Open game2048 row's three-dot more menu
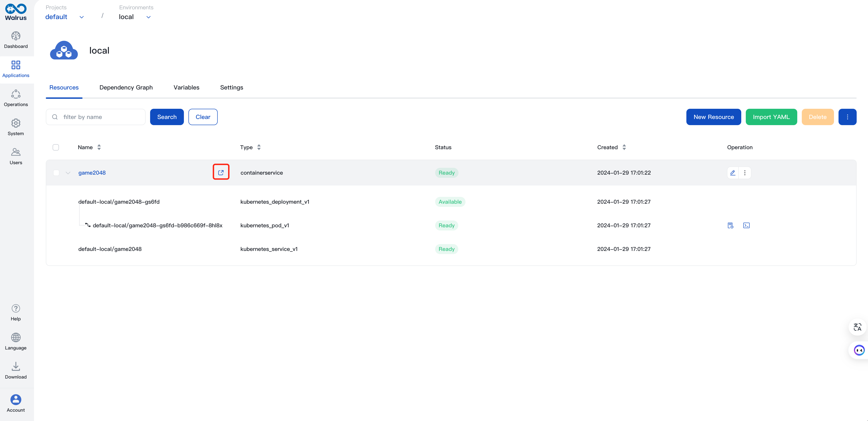The width and height of the screenshot is (868, 421). tap(745, 173)
